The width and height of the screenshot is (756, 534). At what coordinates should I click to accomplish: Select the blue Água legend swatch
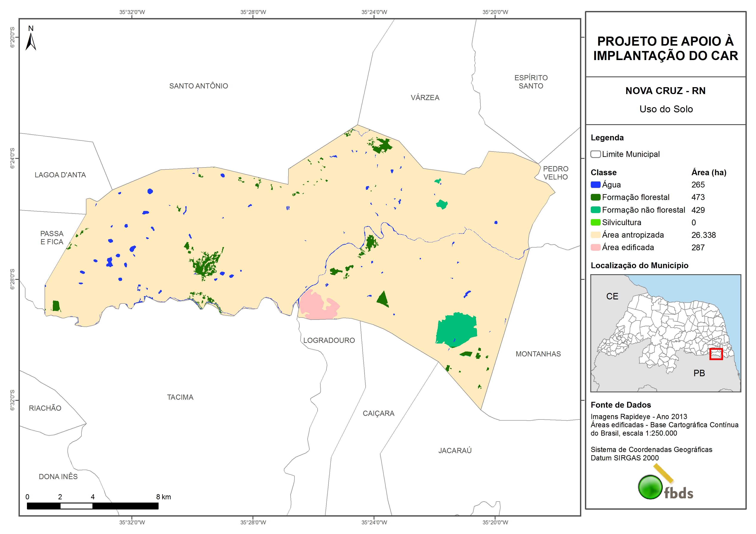(x=595, y=185)
